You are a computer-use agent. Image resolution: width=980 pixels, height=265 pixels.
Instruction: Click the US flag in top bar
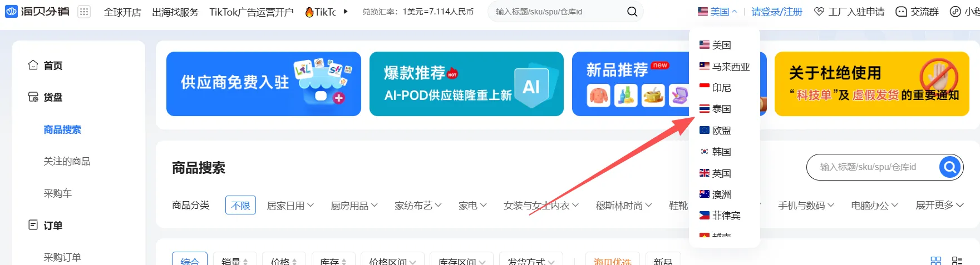703,11
